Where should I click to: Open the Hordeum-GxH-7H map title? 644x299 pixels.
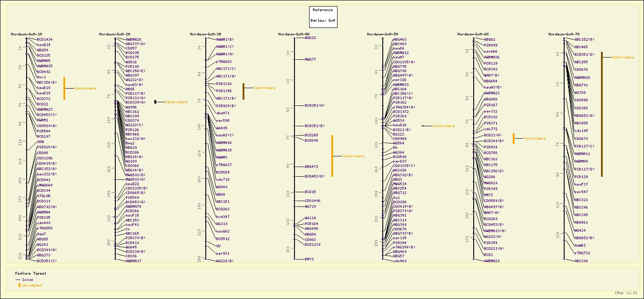564,34
